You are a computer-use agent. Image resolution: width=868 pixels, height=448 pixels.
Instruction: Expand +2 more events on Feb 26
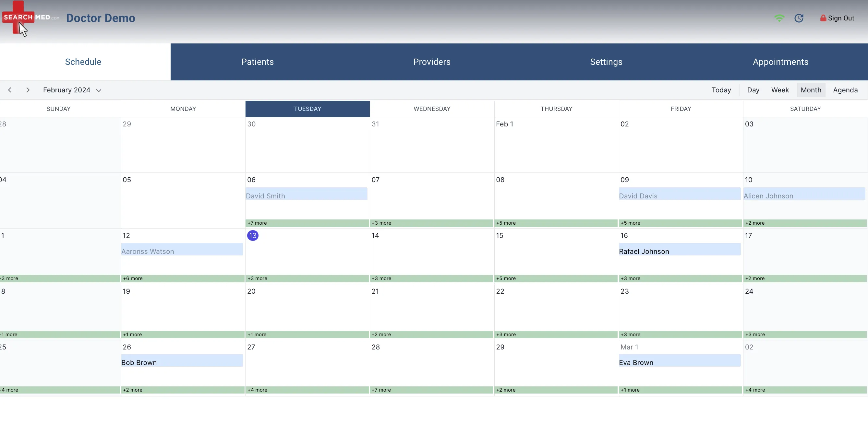[183, 390]
